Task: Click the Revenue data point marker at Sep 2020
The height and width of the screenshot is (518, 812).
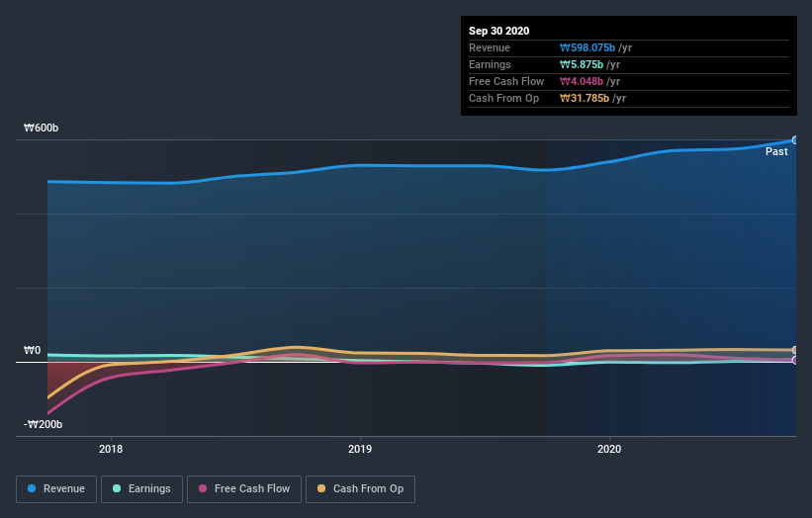Action: [795, 140]
